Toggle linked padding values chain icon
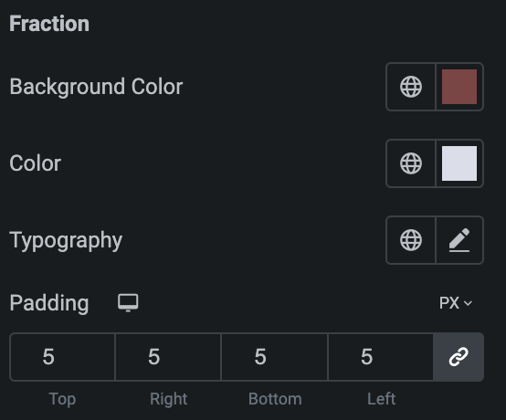Viewport: 506px width, 420px height. click(459, 357)
